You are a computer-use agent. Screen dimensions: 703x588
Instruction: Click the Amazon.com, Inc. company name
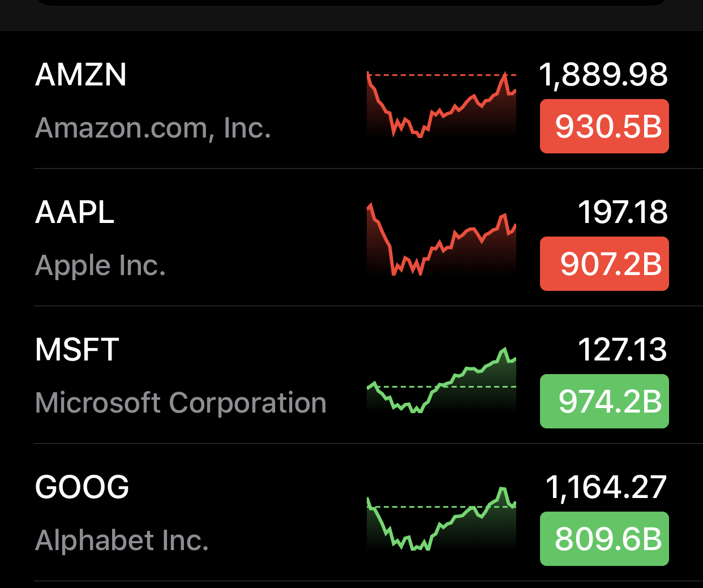[153, 128]
